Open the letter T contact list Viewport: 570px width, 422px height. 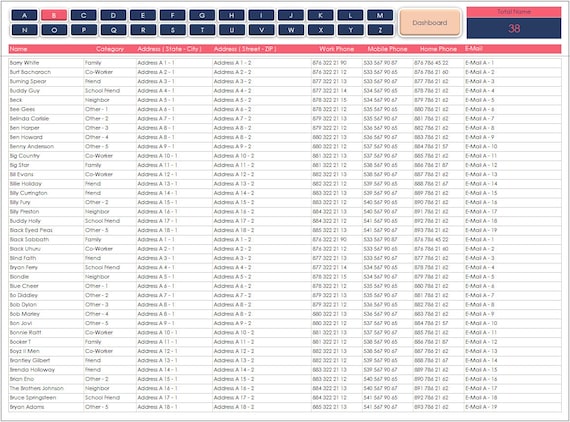202,30
